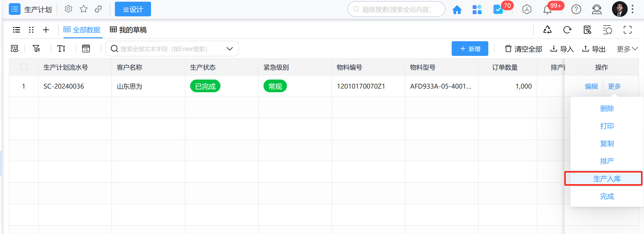Click the 编辑 link in row 1

[591, 86]
